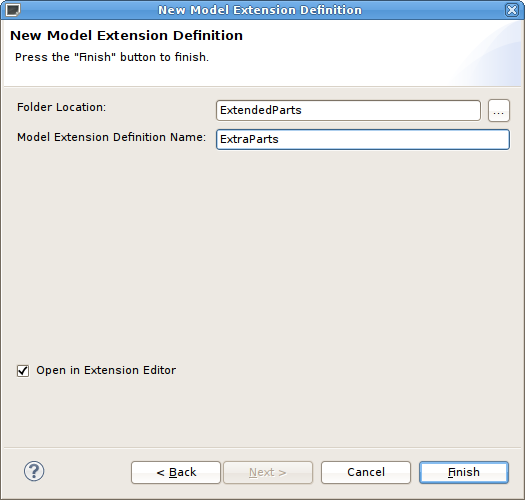Browse folder location with ellipsis button
Image resolution: width=525 pixels, height=500 pixels.
[x=499, y=111]
